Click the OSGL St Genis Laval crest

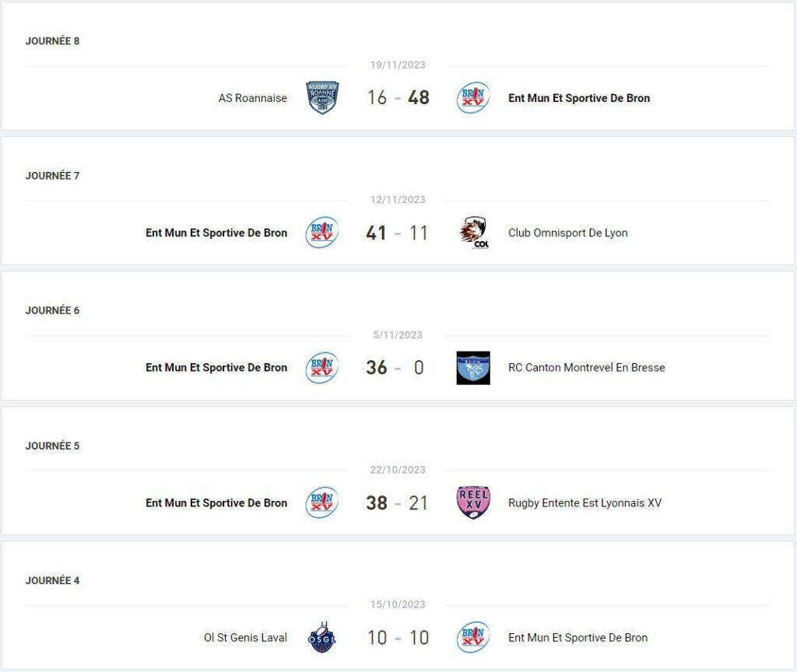(x=322, y=637)
